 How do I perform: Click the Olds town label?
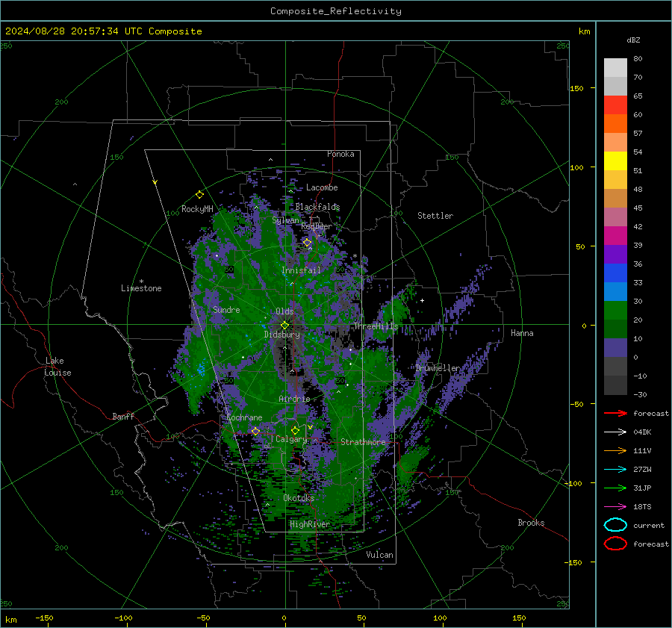pos(284,311)
